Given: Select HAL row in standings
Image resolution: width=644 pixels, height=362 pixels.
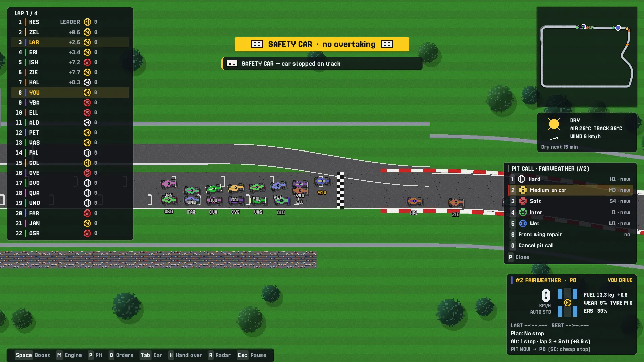Looking at the screenshot, I should [70, 82].
